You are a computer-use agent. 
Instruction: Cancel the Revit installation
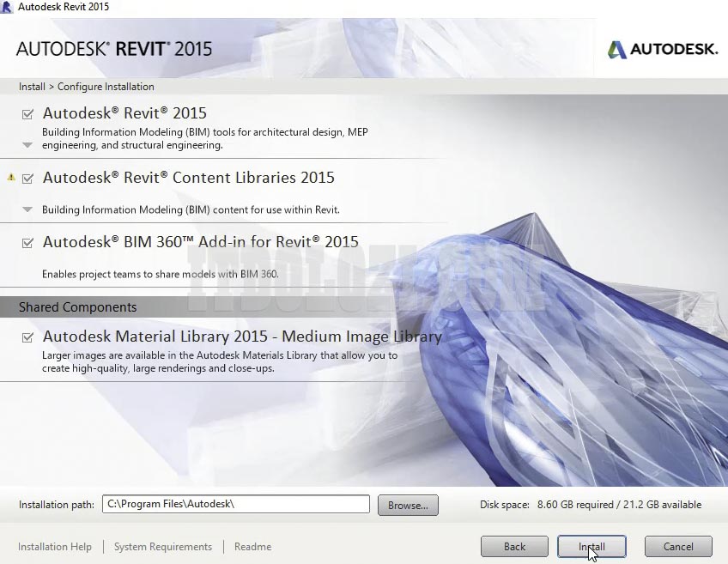click(x=678, y=546)
